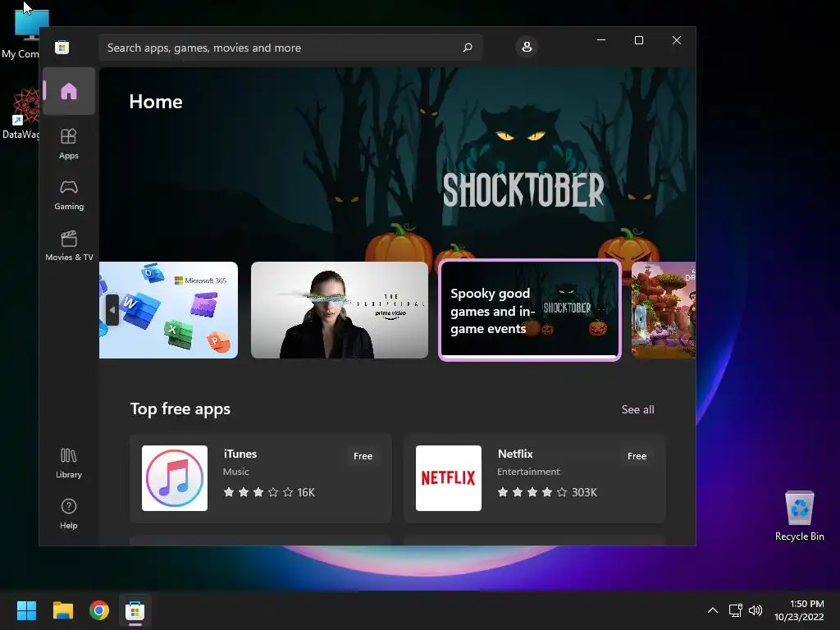Open the Apps section in sidebar
This screenshot has width=840, height=630.
(69, 144)
